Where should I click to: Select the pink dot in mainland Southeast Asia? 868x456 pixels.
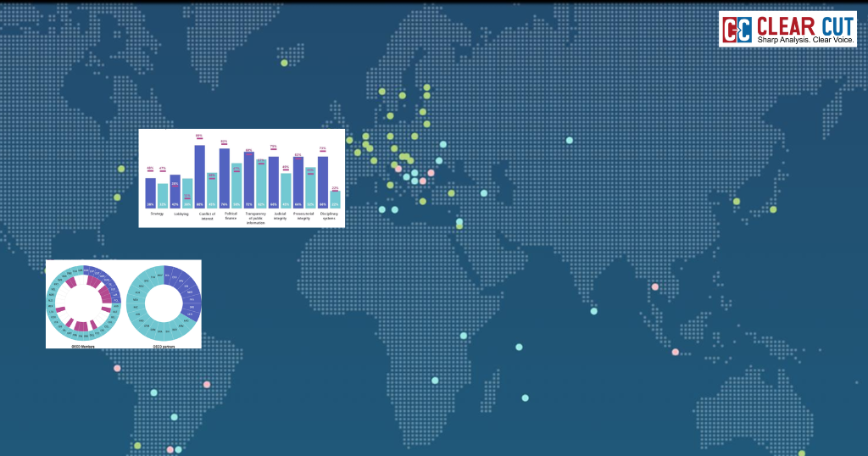tap(655, 286)
